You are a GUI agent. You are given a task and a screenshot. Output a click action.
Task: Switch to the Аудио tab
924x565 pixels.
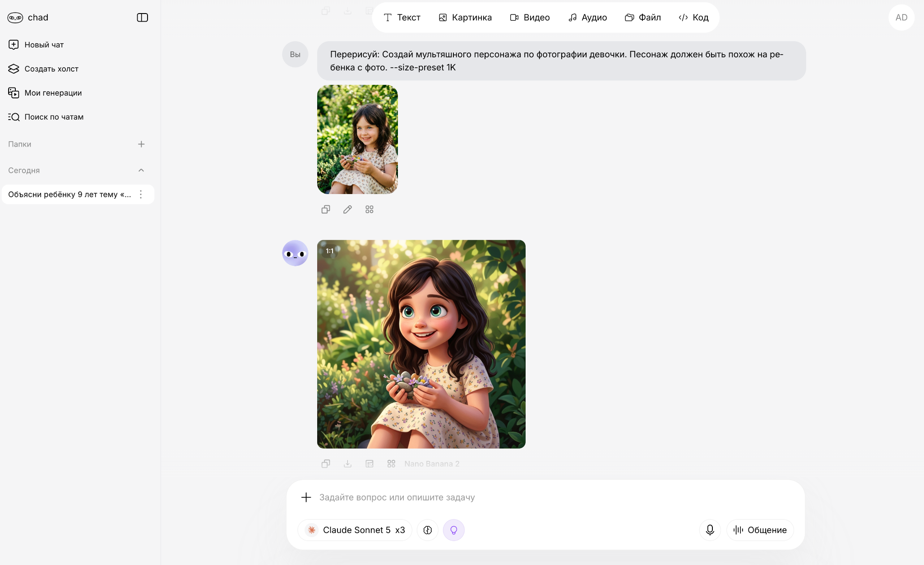(587, 18)
